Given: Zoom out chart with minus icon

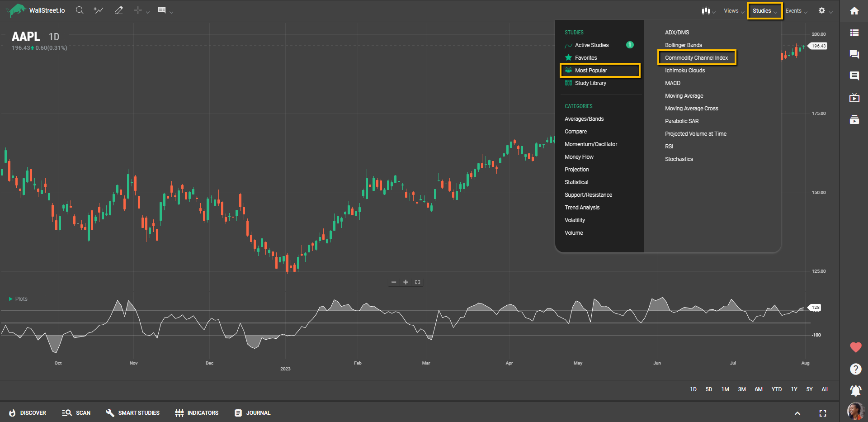Looking at the screenshot, I should (394, 282).
